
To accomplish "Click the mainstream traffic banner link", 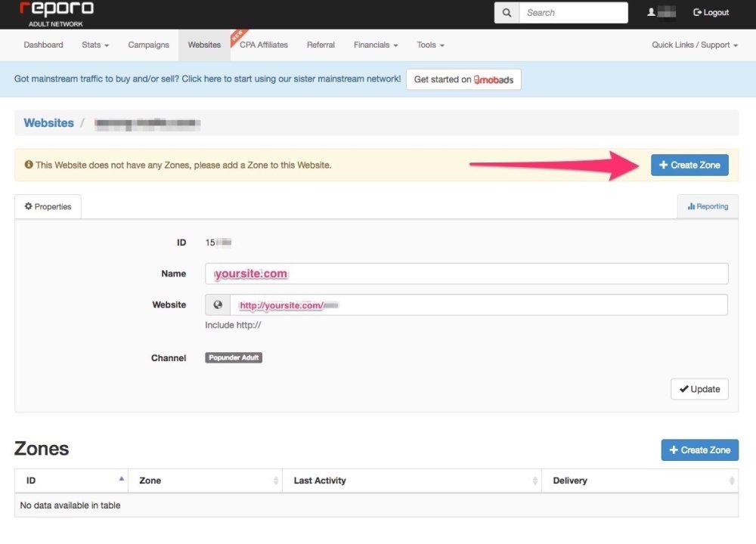I will 207,79.
